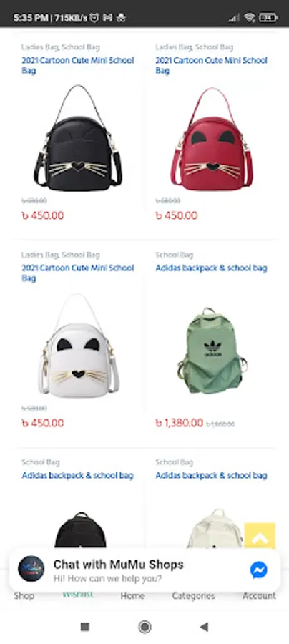This screenshot has width=289, height=644.
Task: Tap the yellow scroll-to-top arrow button
Action: [260, 535]
